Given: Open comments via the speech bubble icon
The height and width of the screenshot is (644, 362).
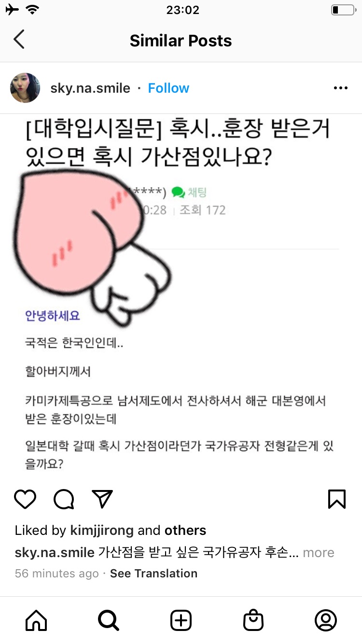Looking at the screenshot, I should (x=64, y=499).
